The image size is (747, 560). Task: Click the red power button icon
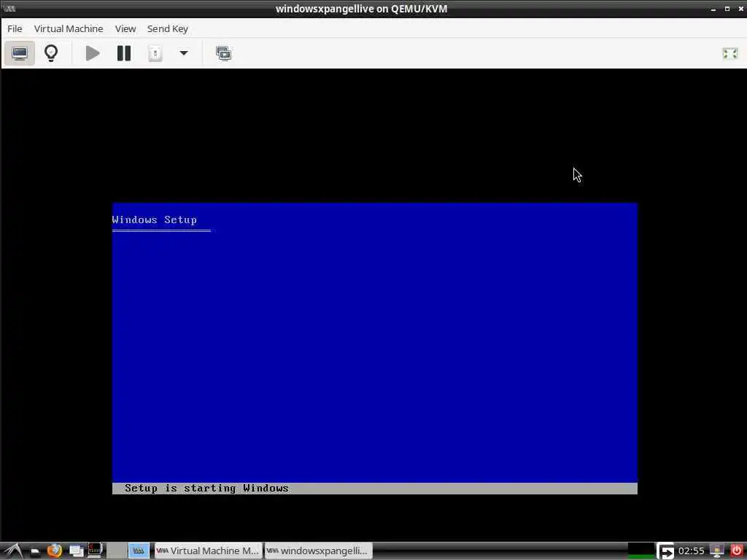pos(737,551)
